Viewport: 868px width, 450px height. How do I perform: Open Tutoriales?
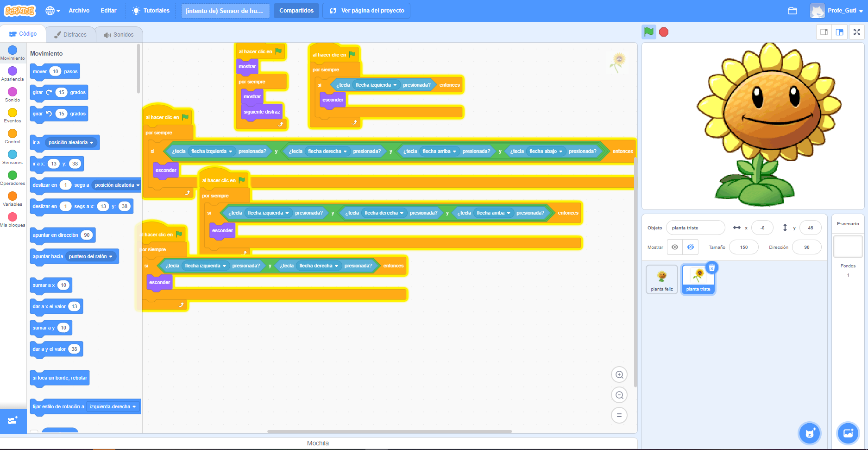pyautogui.click(x=151, y=11)
